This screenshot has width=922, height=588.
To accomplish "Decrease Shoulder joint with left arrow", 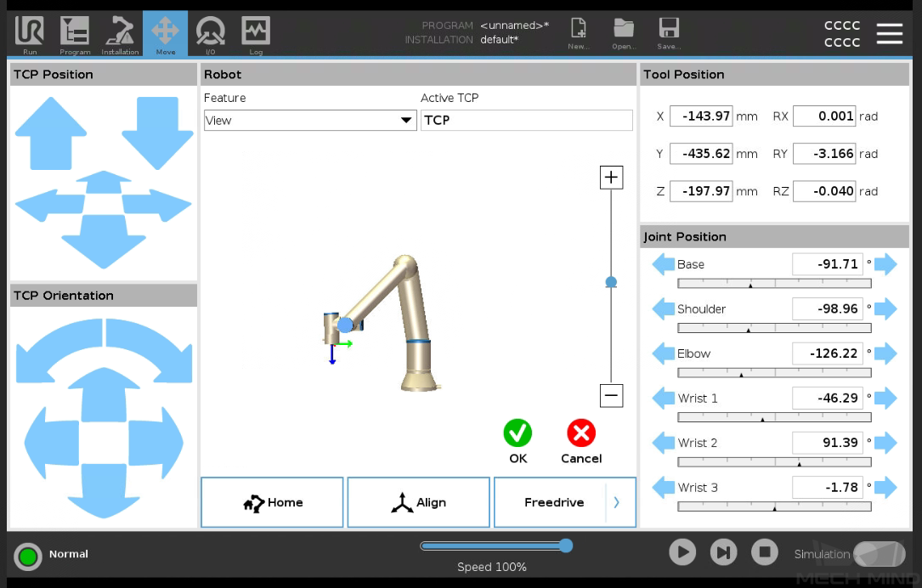I will tap(664, 308).
